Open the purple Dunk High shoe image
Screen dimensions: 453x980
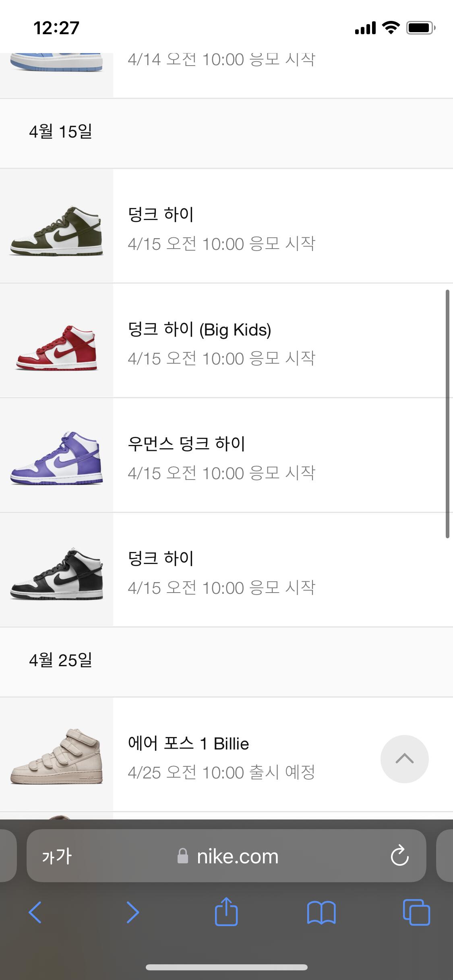click(x=56, y=455)
